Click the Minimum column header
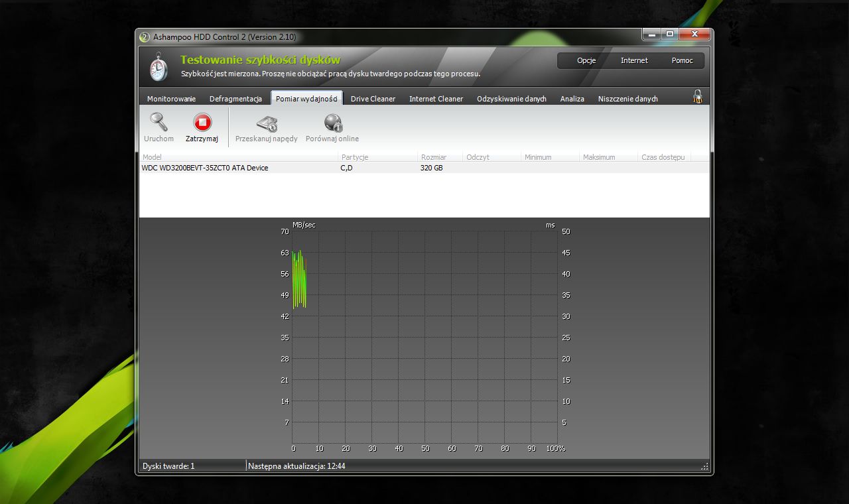 pos(551,157)
